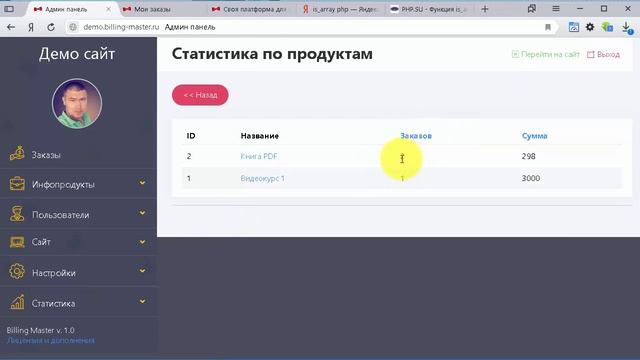The height and width of the screenshot is (360, 640).
Task: Expand the Настройки chevron
Action: (142, 271)
